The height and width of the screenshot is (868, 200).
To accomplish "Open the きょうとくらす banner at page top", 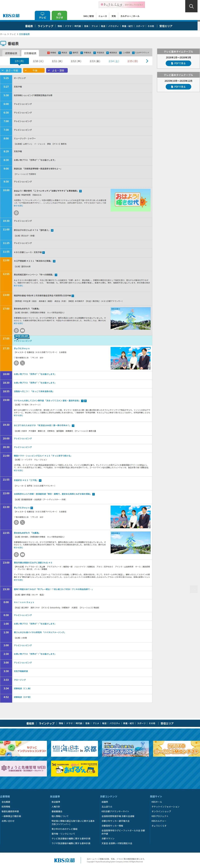I will [122, 5].
